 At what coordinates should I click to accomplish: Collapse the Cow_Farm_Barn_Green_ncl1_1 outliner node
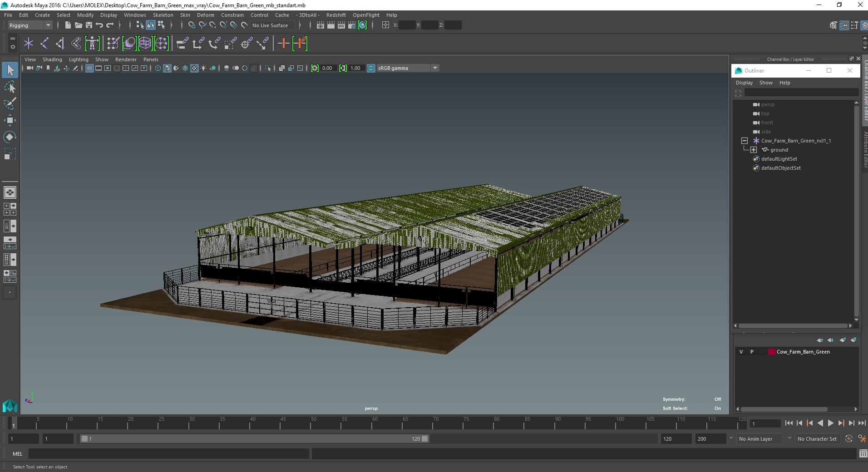[745, 141]
